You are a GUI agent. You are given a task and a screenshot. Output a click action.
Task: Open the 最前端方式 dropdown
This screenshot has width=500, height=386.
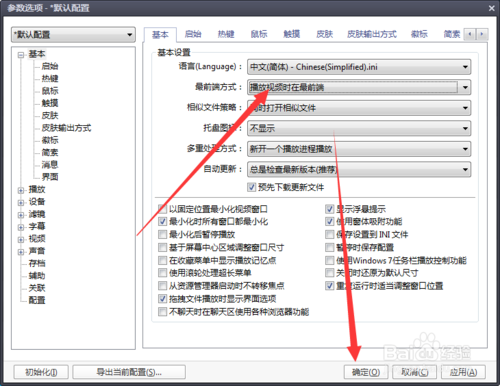tap(359, 87)
